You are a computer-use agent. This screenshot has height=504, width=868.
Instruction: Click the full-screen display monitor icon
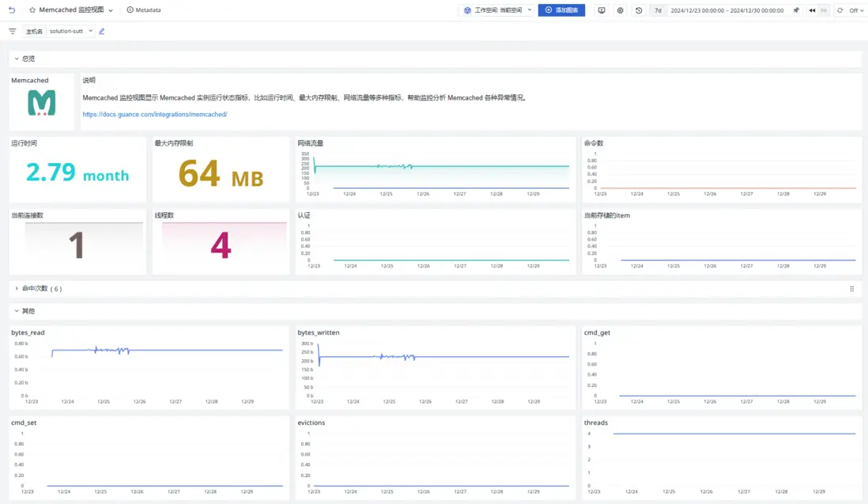click(602, 10)
